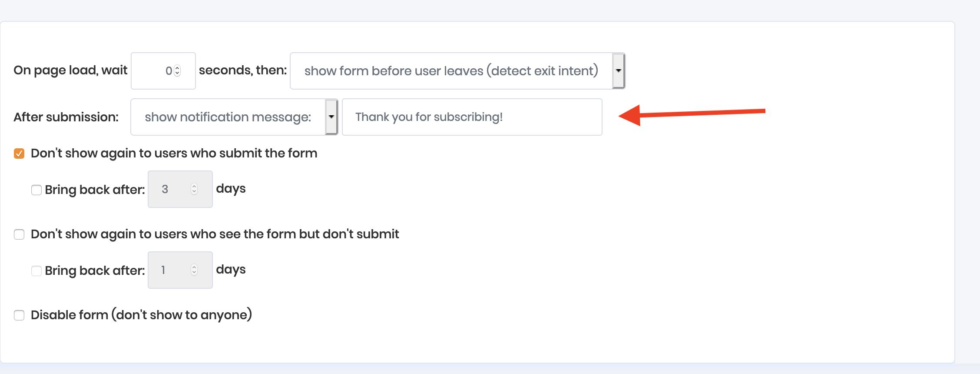
Task: Uncheck the orange 'users who submit the form' checkbox
Action: click(19, 154)
